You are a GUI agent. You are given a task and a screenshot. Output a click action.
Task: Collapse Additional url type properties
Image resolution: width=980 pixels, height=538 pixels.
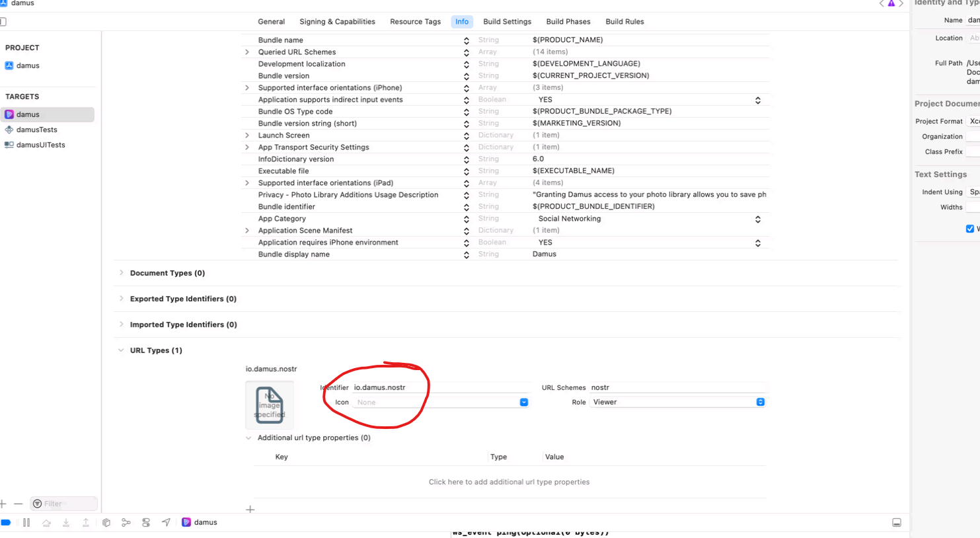(x=248, y=438)
